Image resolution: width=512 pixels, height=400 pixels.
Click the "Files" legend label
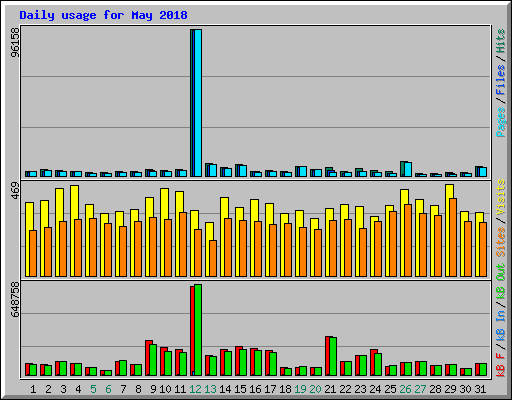(500, 80)
